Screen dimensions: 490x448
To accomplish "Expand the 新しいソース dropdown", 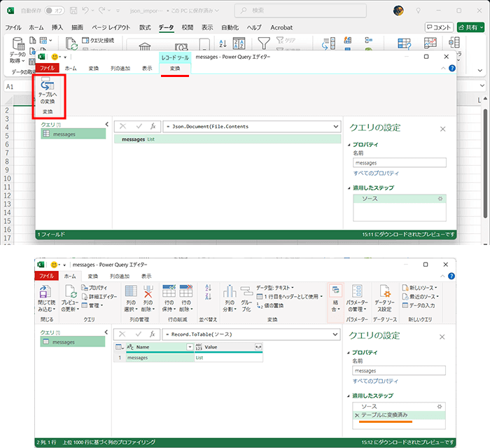I will coord(420,288).
